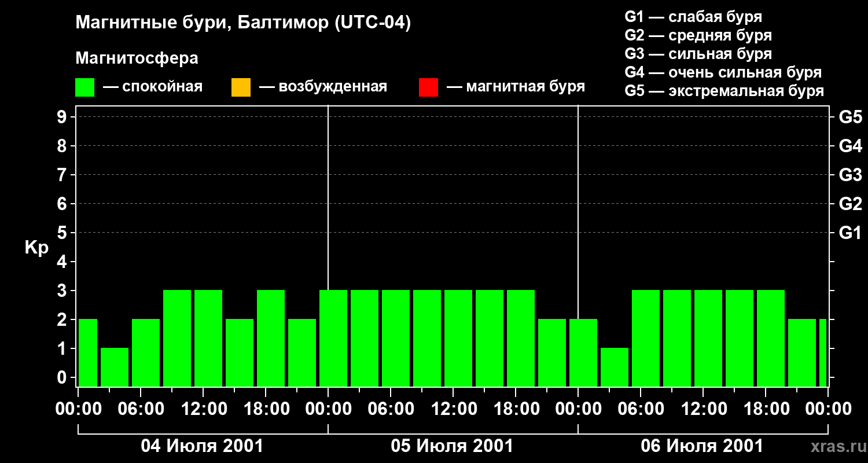Click the orange 'возбужденная' legend swatch
The image size is (868, 463).
(241, 87)
